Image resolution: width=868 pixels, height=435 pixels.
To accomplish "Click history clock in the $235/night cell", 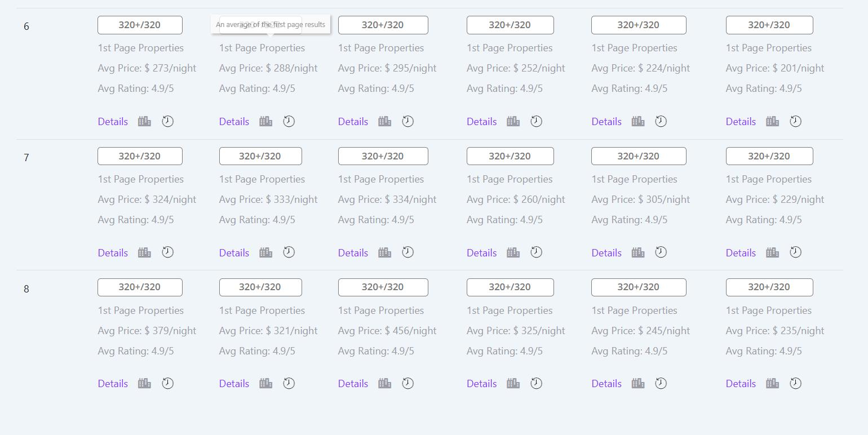I will coord(795,384).
